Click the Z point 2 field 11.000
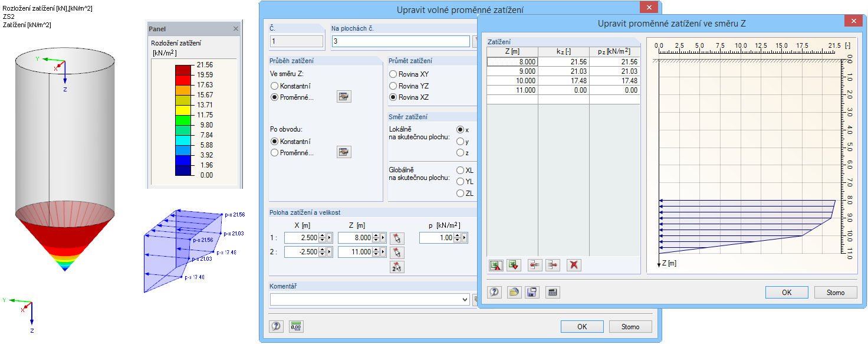The height and width of the screenshot is (344, 868). [x=356, y=252]
